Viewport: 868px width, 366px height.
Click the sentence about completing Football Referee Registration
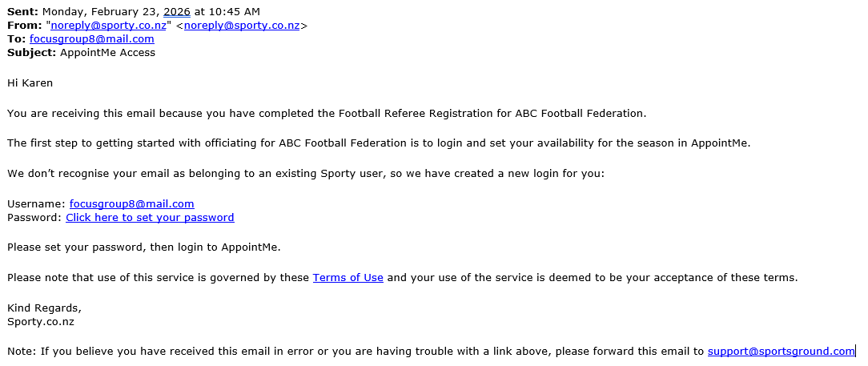327,114
